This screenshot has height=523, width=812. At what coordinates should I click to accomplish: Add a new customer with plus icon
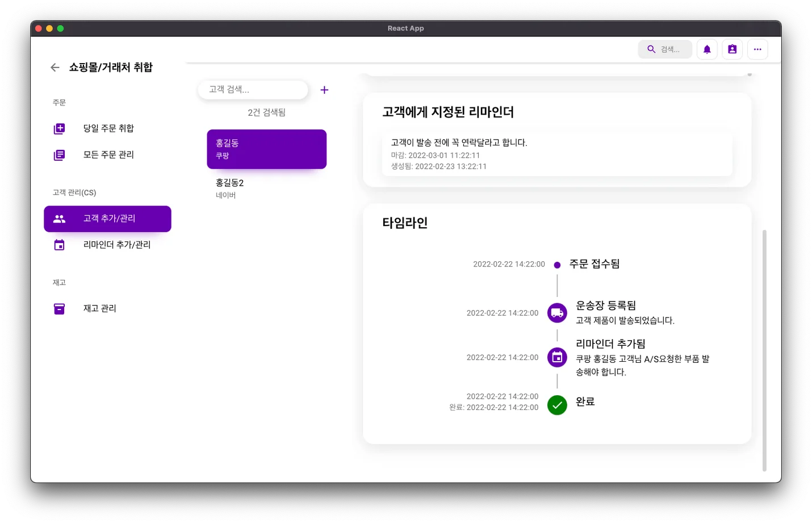coord(324,90)
